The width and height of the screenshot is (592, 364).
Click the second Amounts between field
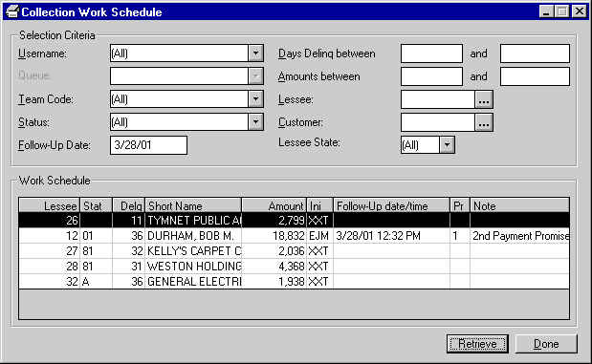coord(535,76)
